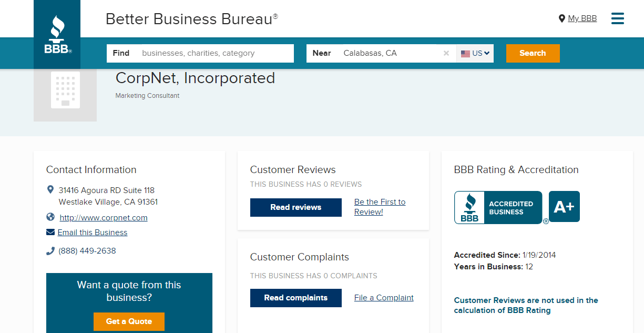The image size is (644, 333).
Task: Click the BBB Rating & Accreditation heading
Action: point(516,170)
